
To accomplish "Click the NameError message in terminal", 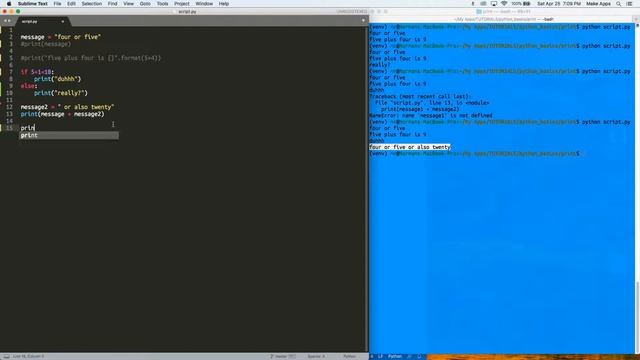I will (x=431, y=116).
